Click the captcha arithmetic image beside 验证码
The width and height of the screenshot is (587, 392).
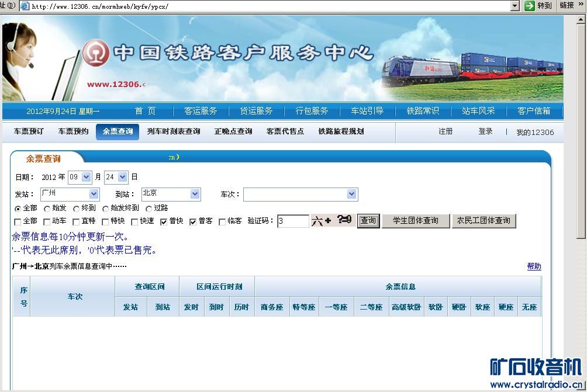point(333,221)
